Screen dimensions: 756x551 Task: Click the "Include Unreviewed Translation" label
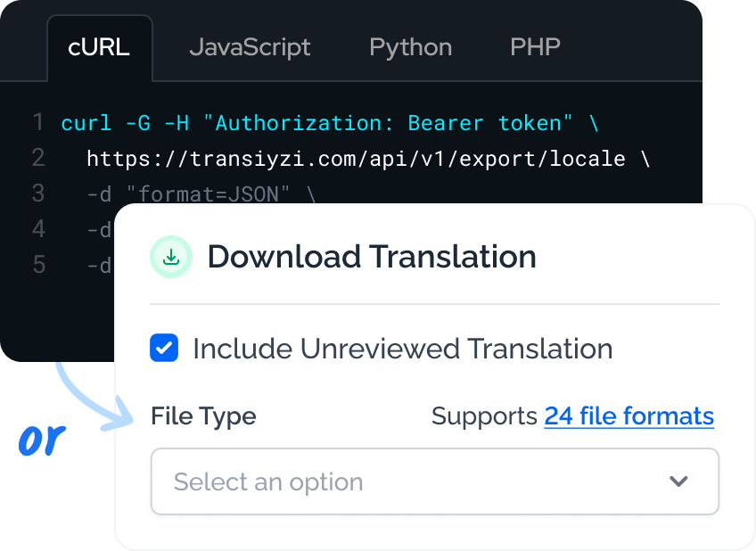click(402, 349)
